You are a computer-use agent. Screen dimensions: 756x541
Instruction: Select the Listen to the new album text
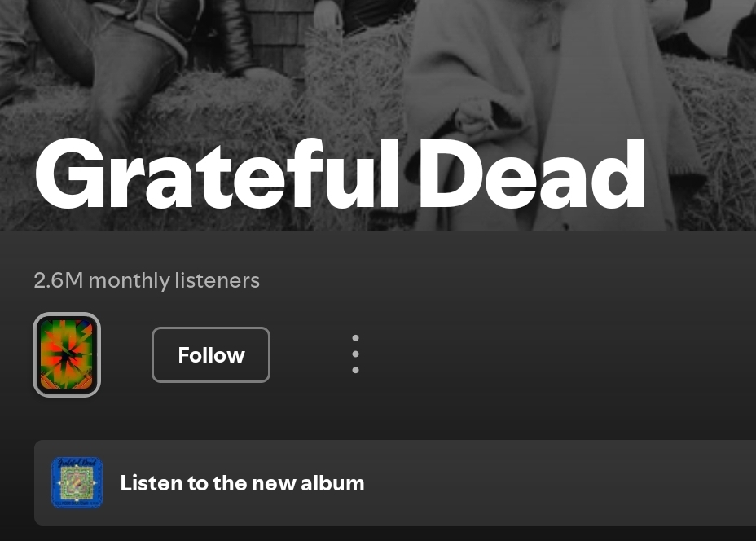(242, 483)
